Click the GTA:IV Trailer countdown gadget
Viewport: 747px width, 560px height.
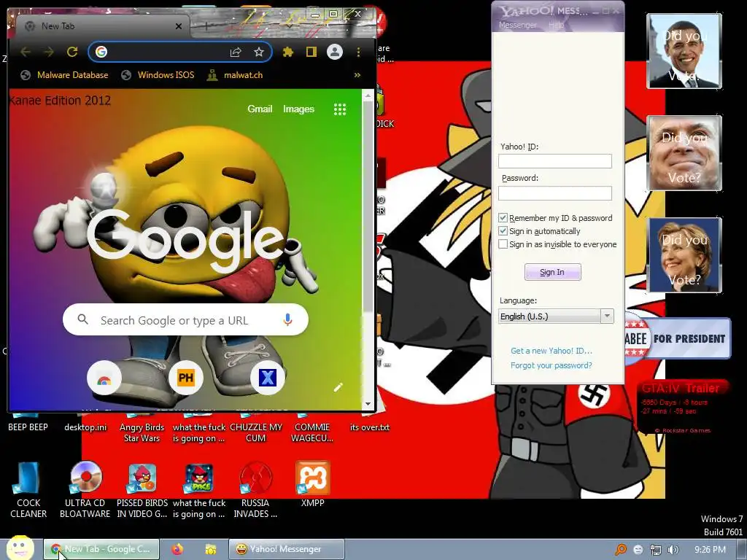pos(681,408)
